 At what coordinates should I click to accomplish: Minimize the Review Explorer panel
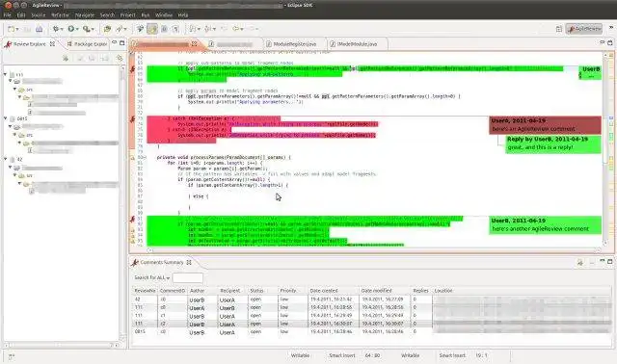(x=114, y=42)
